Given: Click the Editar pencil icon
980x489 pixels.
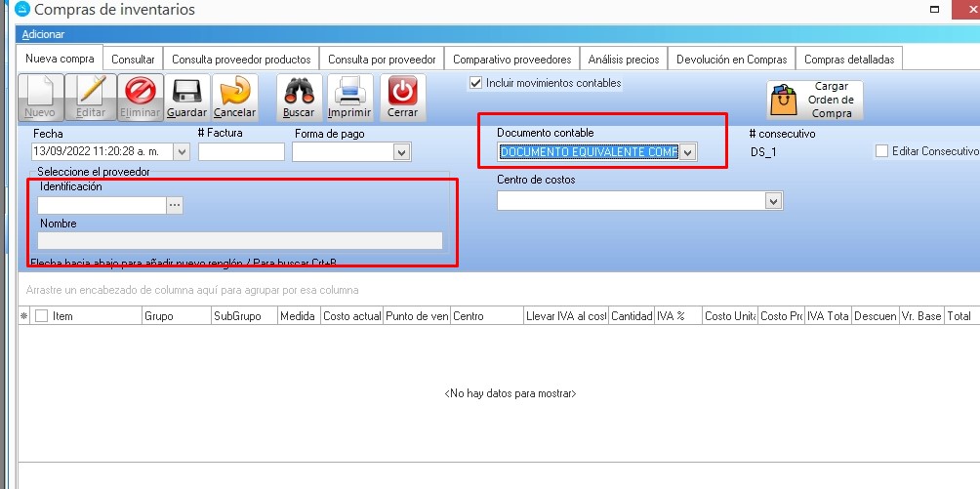Looking at the screenshot, I should (x=91, y=93).
